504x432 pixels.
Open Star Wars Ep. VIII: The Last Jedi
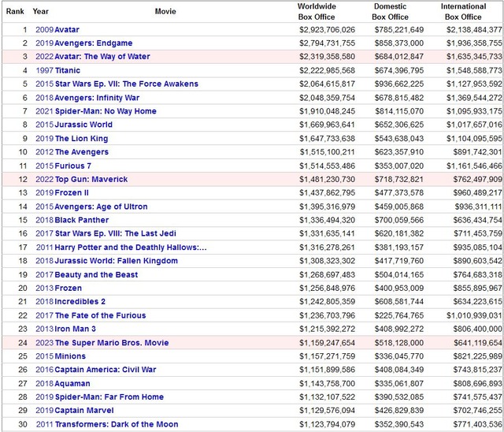click(x=116, y=233)
